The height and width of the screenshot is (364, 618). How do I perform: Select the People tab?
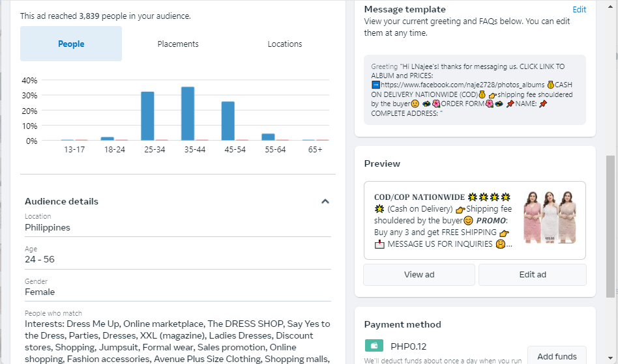pos(71,44)
